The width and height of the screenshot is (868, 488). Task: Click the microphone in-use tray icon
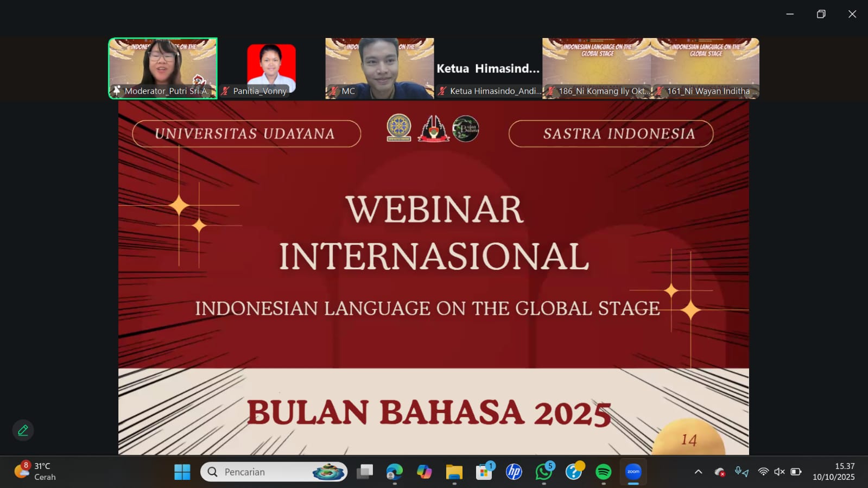(741, 472)
